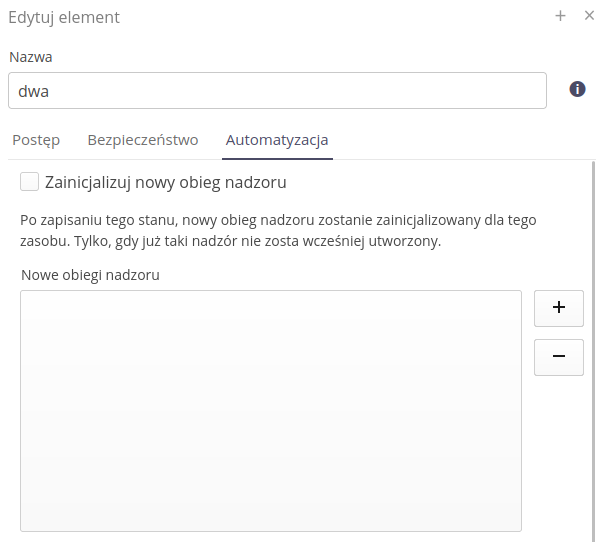Screen dimensions: 604x542
Task: Click the text "dwa" in the name field
Action: [x=34, y=91]
